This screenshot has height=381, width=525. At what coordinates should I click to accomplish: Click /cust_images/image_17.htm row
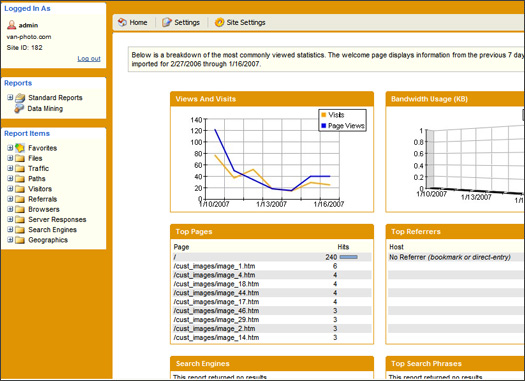point(272,302)
